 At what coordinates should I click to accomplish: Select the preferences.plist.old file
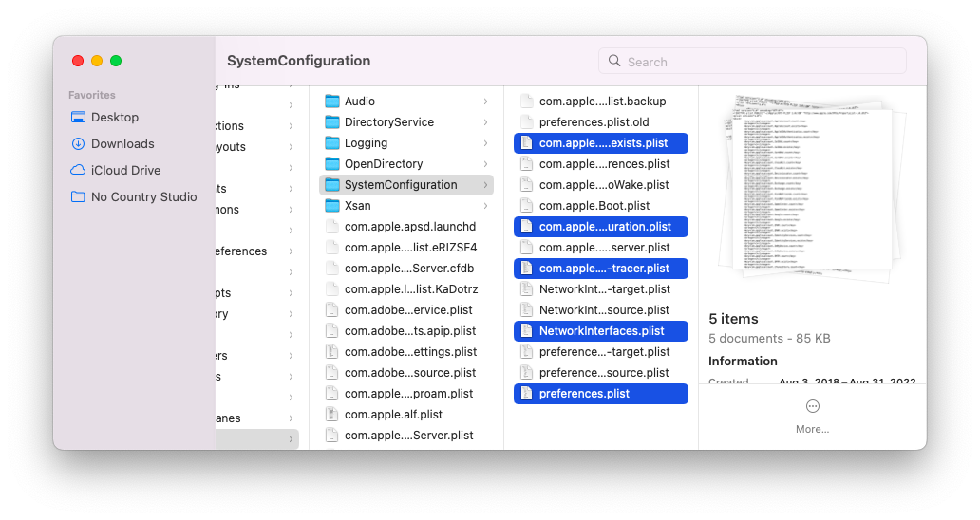coord(594,122)
